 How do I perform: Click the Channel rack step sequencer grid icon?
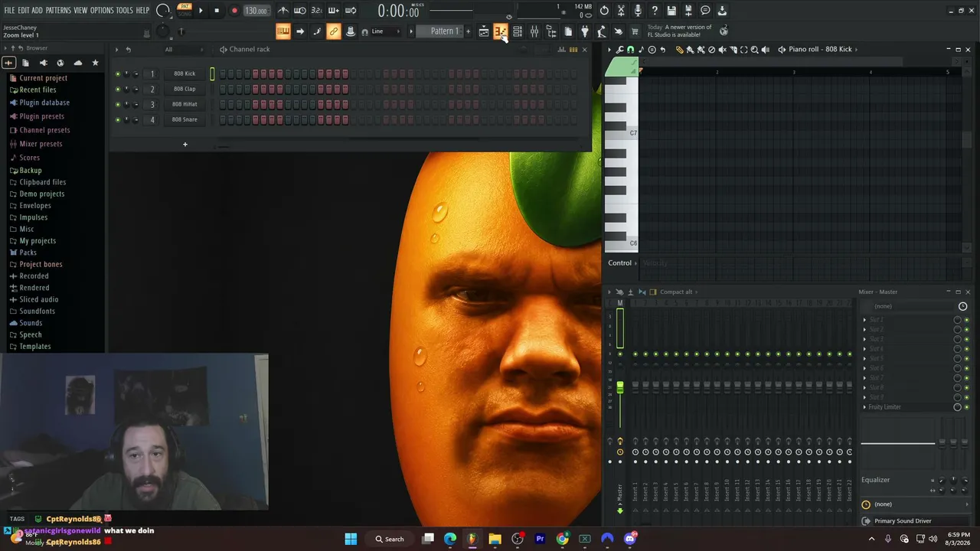pyautogui.click(x=573, y=50)
